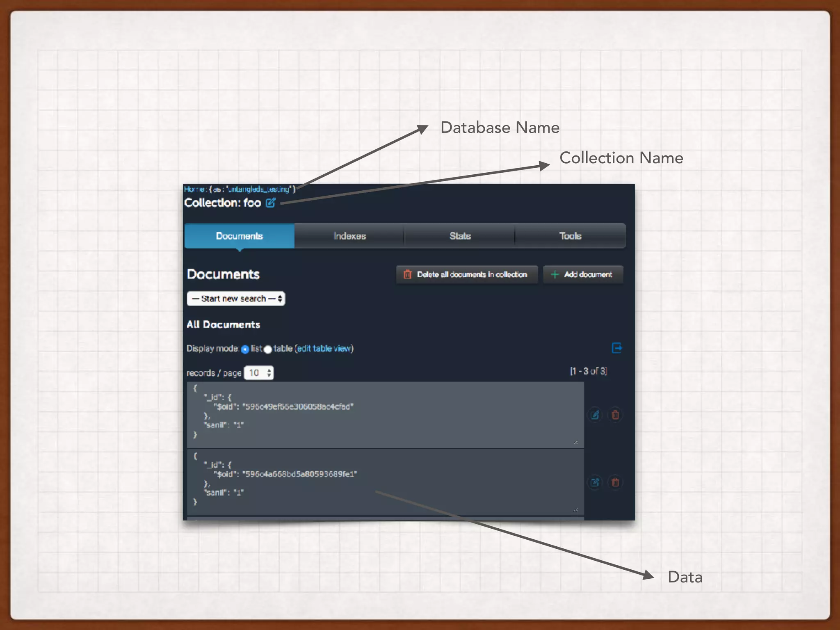This screenshot has width=840, height=630.
Task: Click Delete all documents in collection
Action: [467, 274]
